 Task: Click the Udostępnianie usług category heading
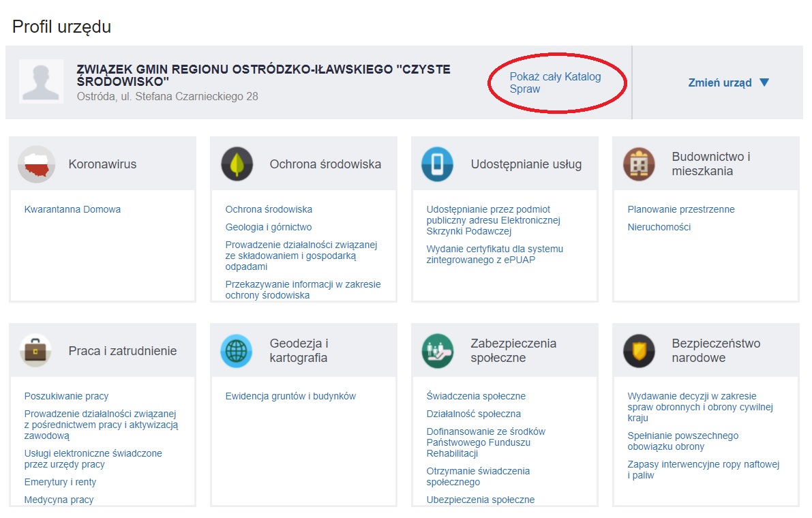pyautogui.click(x=526, y=164)
